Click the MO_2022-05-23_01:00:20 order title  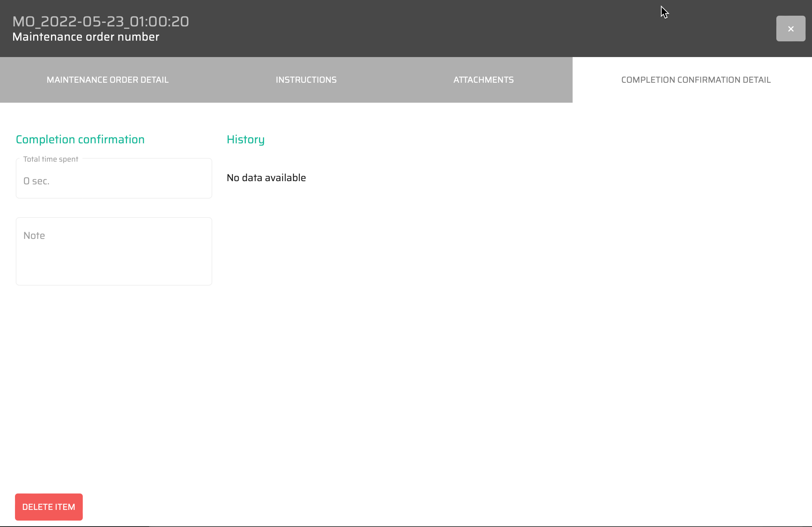coord(101,22)
